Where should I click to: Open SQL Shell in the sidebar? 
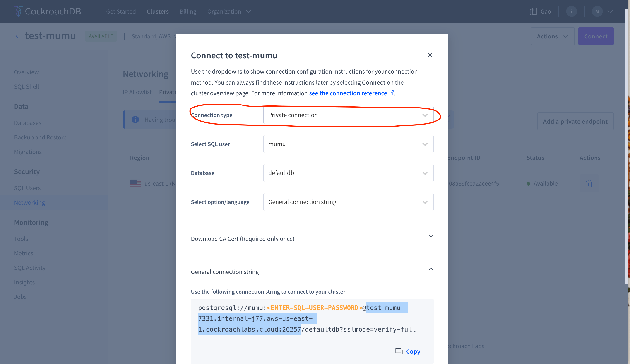tap(26, 87)
